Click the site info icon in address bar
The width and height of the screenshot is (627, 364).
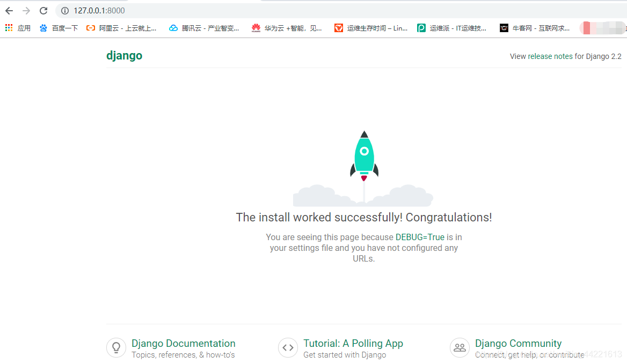coord(64,10)
